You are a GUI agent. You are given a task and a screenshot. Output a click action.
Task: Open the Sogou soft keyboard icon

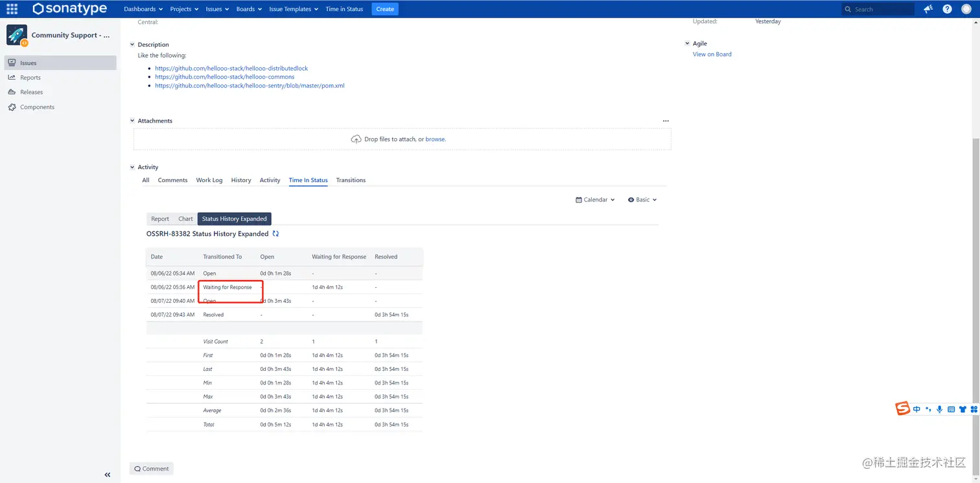(x=951, y=410)
